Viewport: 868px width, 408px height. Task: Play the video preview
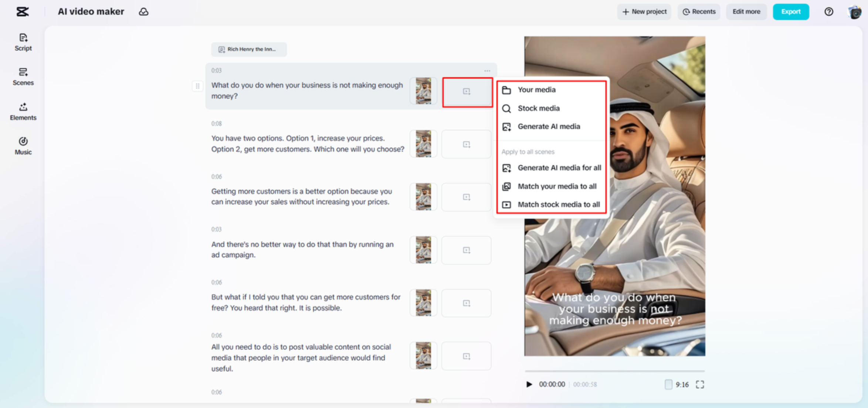529,384
